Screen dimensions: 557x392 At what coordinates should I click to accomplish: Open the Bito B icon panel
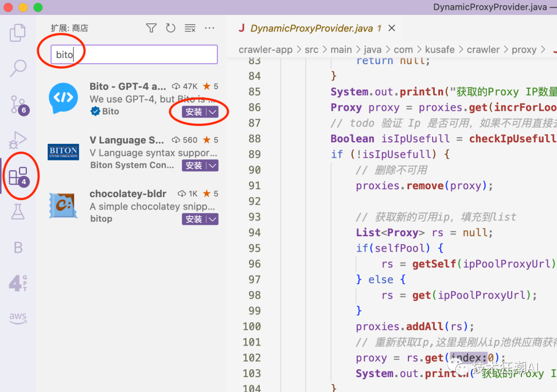coord(18,248)
